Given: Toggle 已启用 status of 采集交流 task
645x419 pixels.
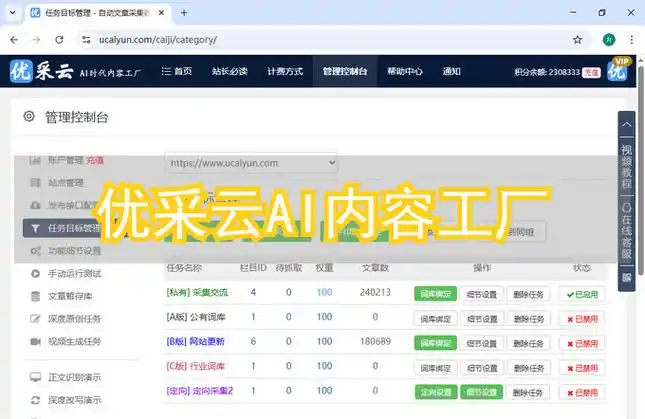Looking at the screenshot, I should pos(582,294).
